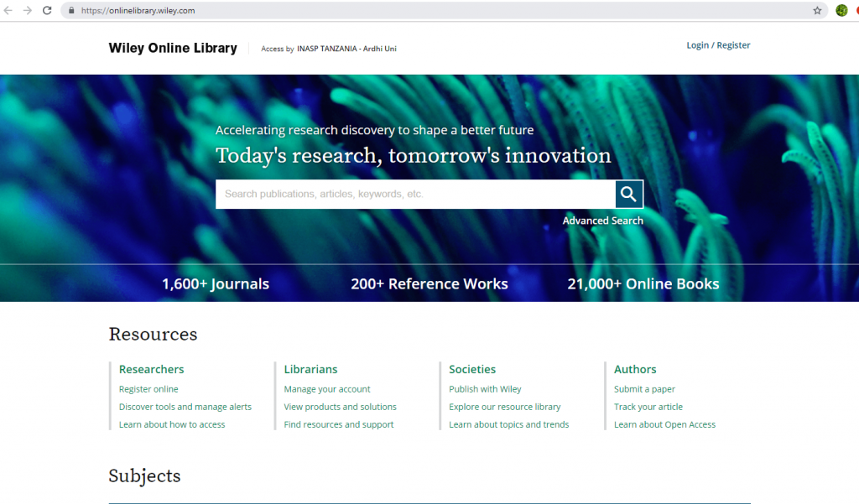Screen dimensions: 859x504
Task: Click Manage your account
Action: [327, 389]
